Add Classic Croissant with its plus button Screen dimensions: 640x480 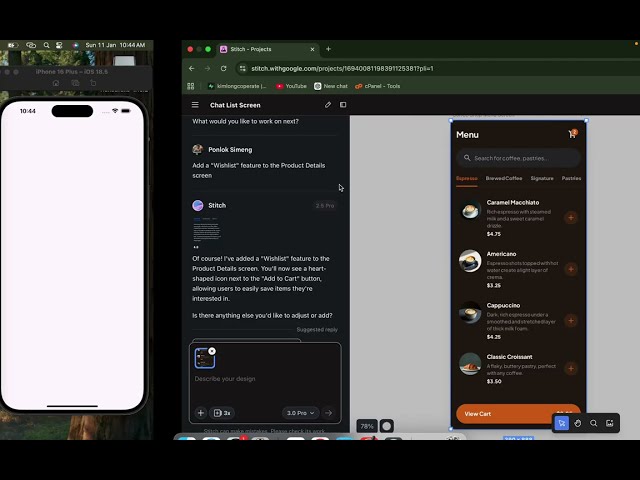click(x=571, y=369)
